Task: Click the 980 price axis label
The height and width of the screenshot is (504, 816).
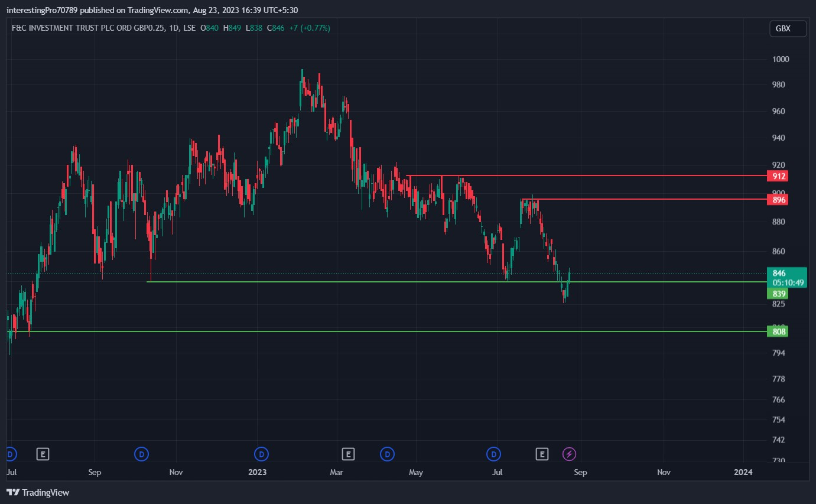Action: (x=779, y=84)
